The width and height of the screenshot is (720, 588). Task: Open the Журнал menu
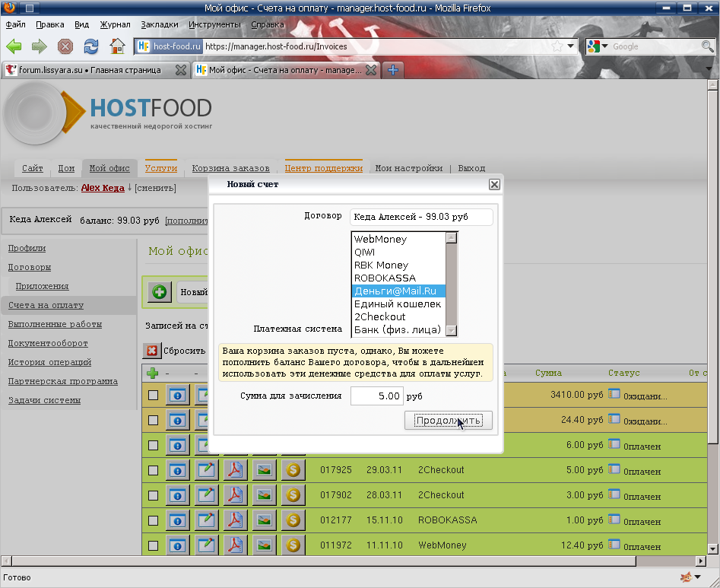tap(115, 24)
